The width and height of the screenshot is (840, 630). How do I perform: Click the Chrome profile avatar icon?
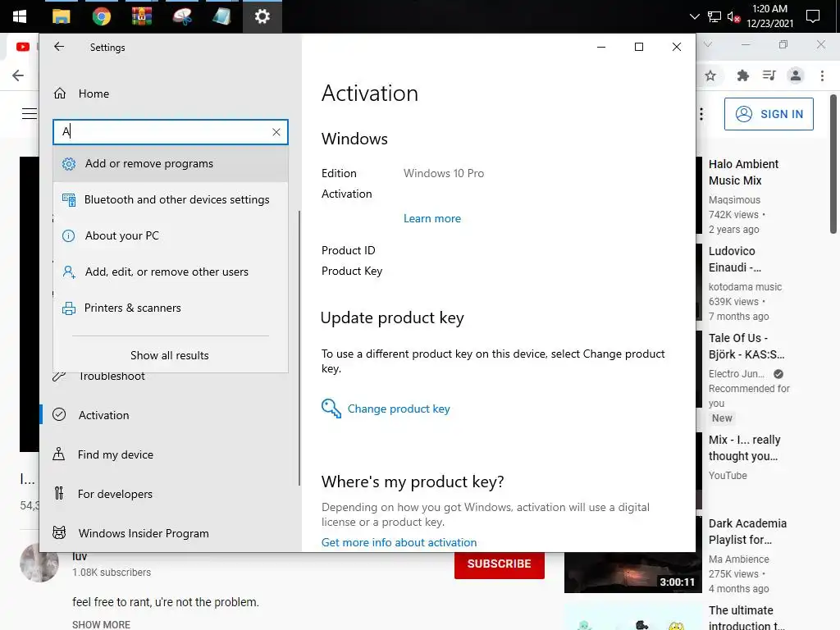tap(796, 75)
